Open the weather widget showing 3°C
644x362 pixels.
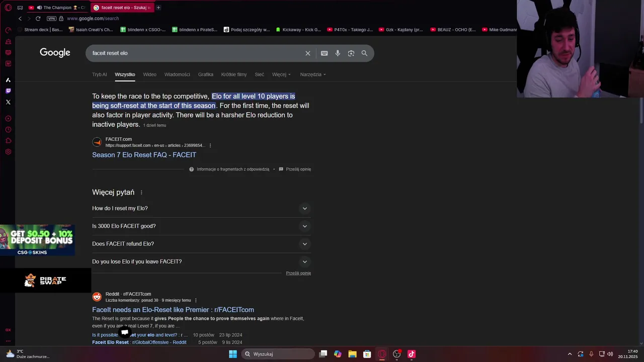point(27,354)
